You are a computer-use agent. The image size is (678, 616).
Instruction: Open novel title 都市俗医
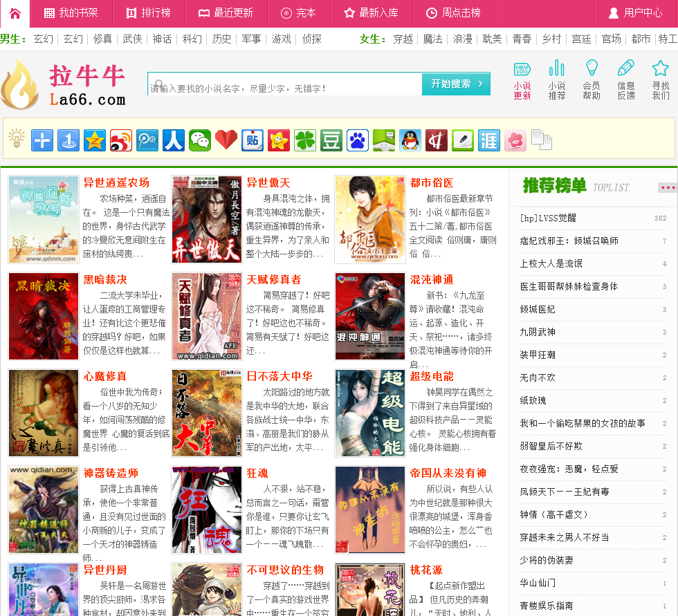pos(432,183)
